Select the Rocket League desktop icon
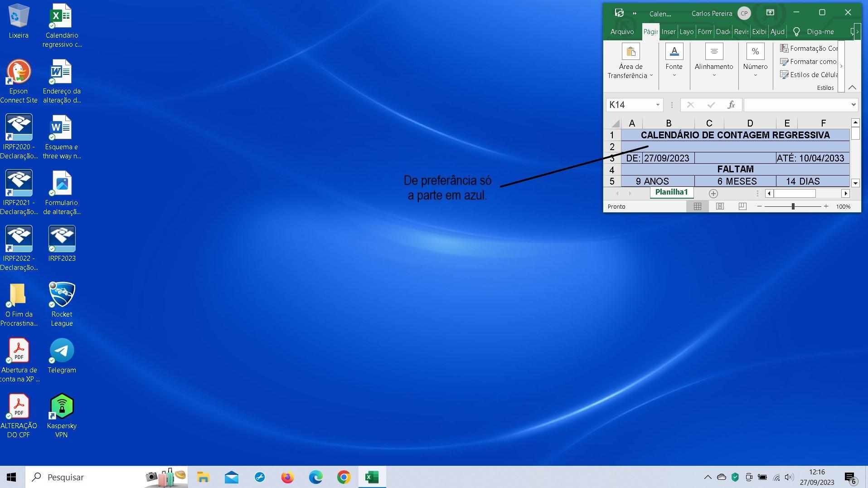The image size is (868, 488). tap(62, 304)
